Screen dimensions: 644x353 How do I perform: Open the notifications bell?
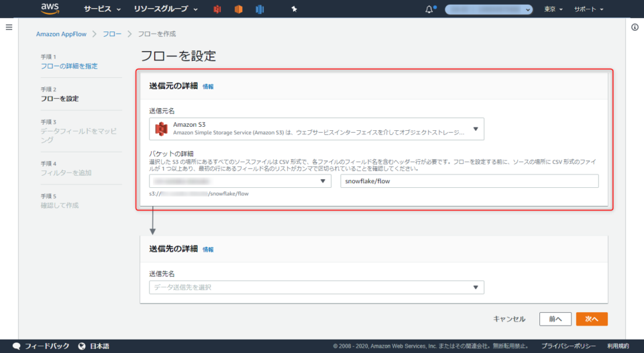[x=429, y=9]
